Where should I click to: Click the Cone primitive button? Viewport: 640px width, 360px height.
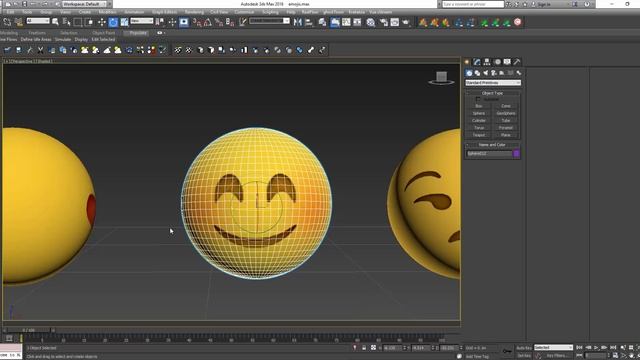[x=506, y=106]
